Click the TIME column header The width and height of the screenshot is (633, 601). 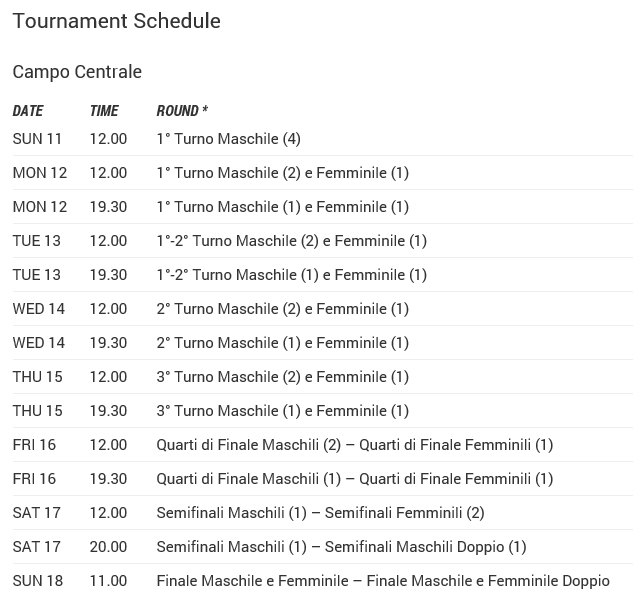104,111
